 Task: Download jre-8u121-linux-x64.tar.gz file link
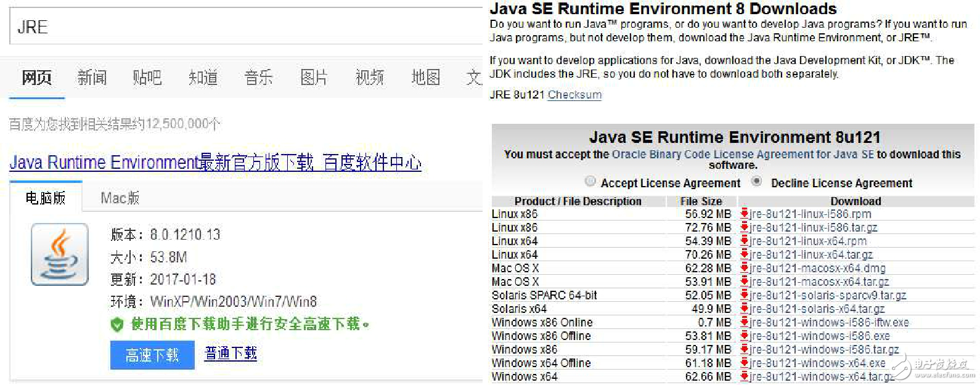(x=812, y=254)
